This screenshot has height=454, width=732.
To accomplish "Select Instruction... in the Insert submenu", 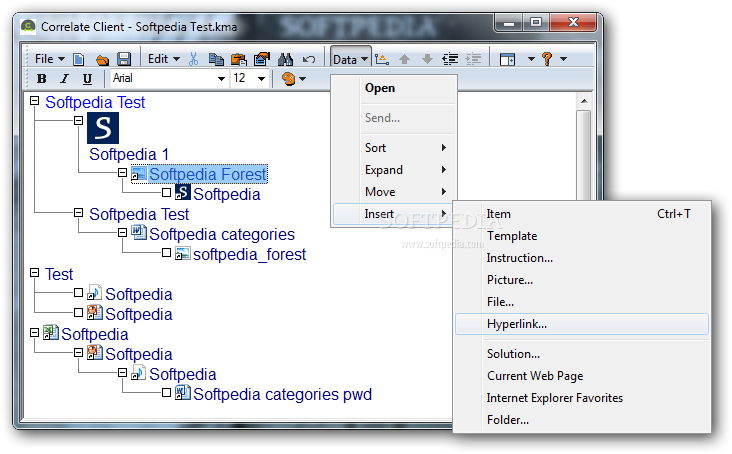I will [582, 258].
